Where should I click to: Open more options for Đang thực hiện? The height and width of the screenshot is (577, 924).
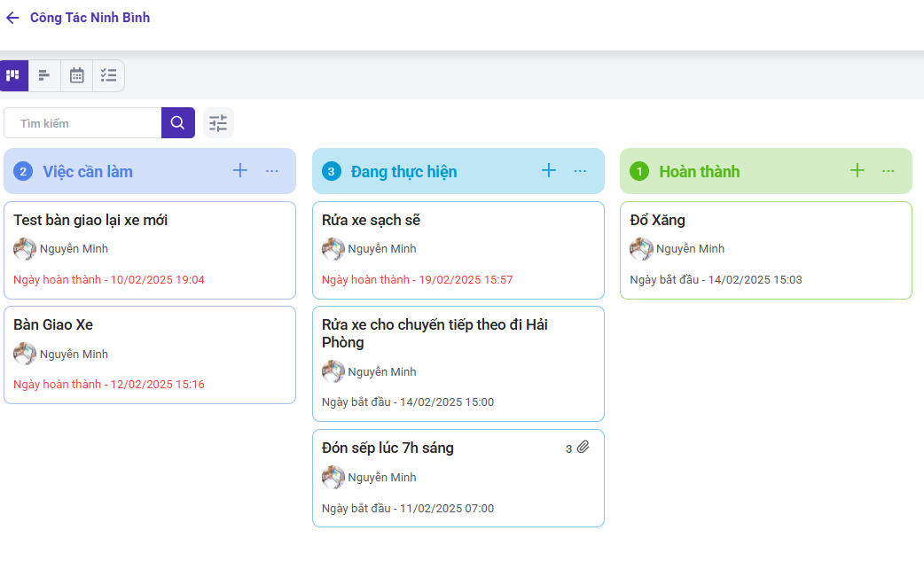tap(580, 171)
